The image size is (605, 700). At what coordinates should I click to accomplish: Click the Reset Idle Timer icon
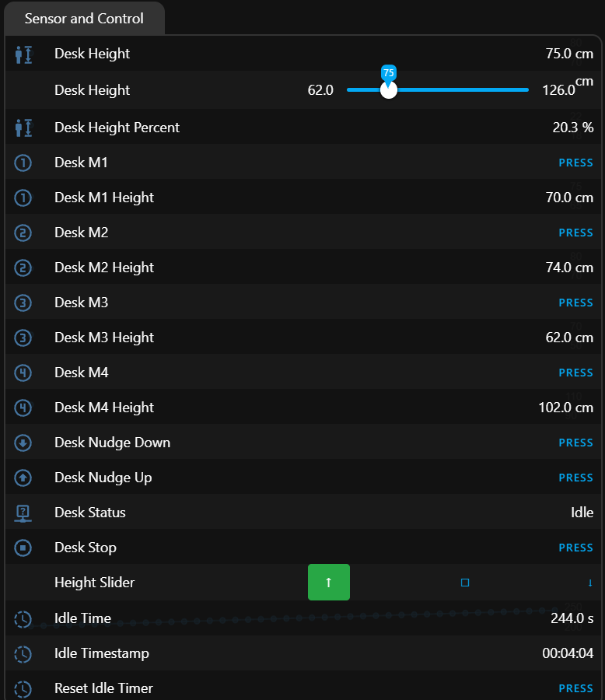pos(23,688)
